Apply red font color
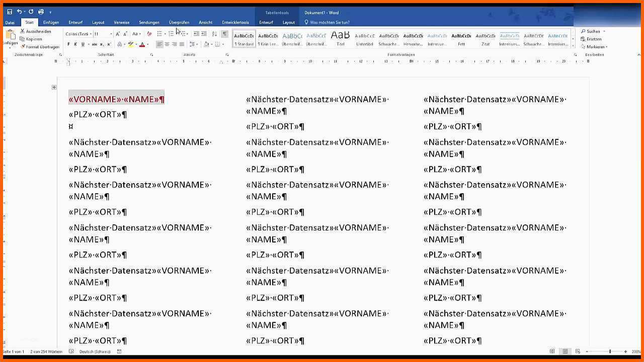This screenshot has width=644, height=362. click(x=142, y=44)
